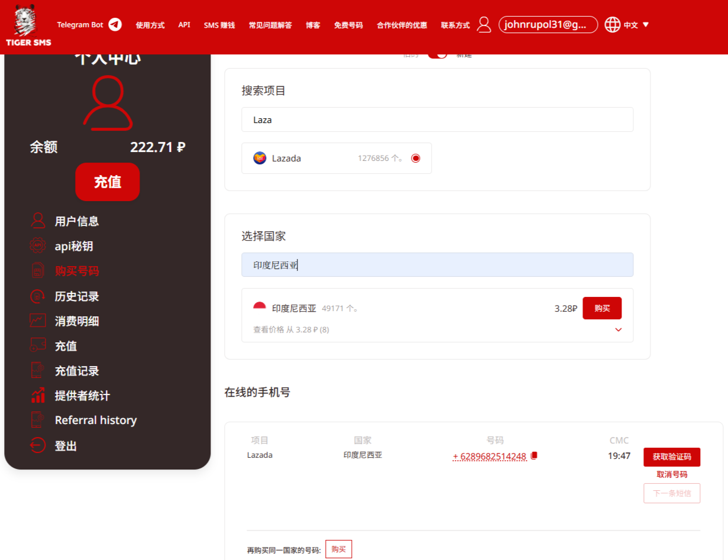Click the 1276856 个 Lazada count
728x560 pixels.
pyautogui.click(x=381, y=158)
